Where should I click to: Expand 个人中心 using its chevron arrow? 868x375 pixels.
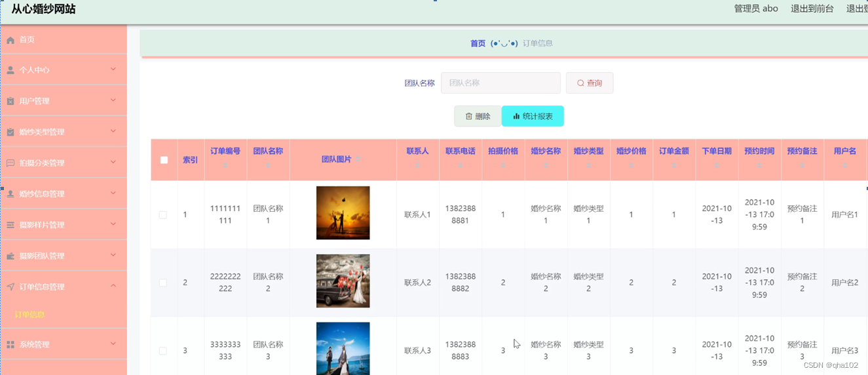[113, 69]
